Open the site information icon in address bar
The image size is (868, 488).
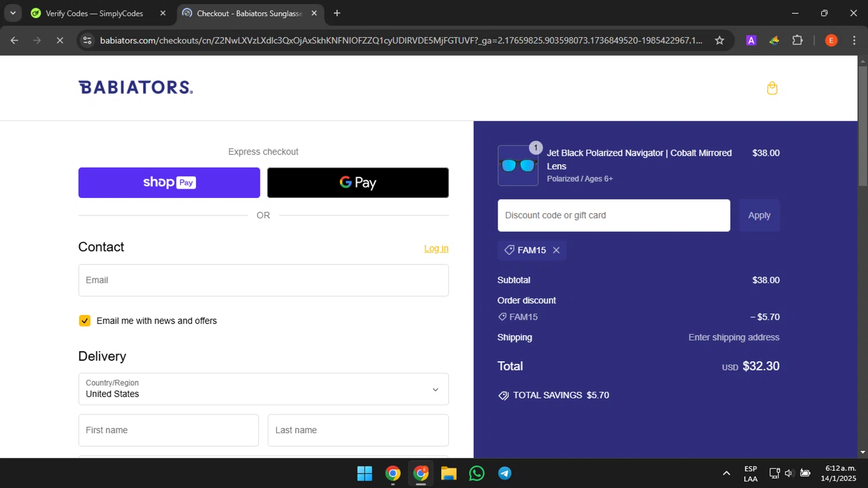click(87, 41)
